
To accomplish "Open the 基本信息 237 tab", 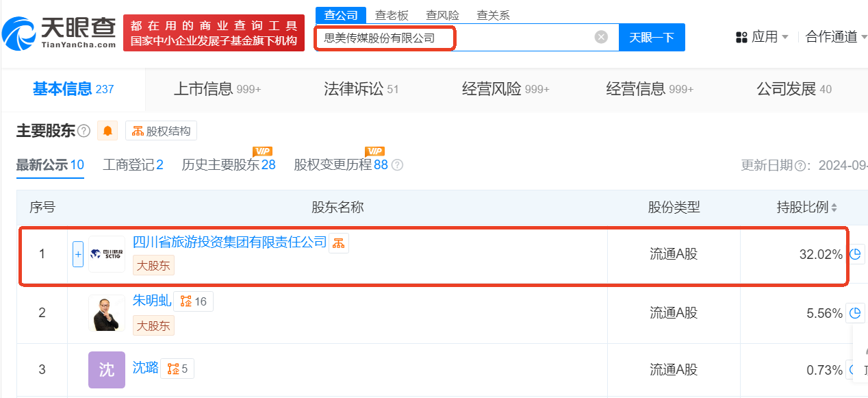I will pyautogui.click(x=73, y=89).
